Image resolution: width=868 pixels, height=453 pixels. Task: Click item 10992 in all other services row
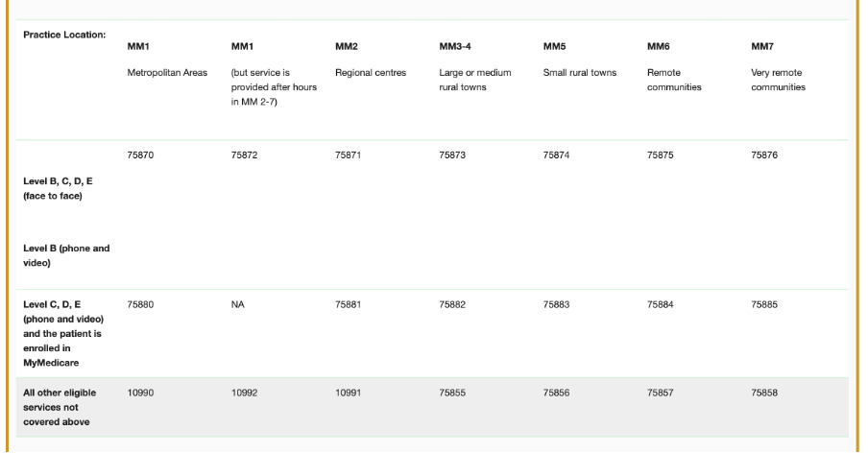[x=244, y=393]
